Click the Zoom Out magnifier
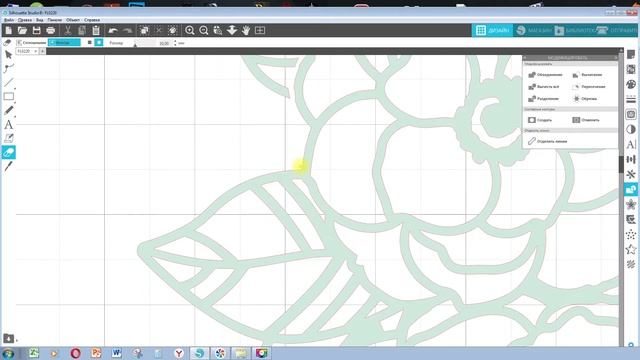640x360 pixels. (204, 30)
